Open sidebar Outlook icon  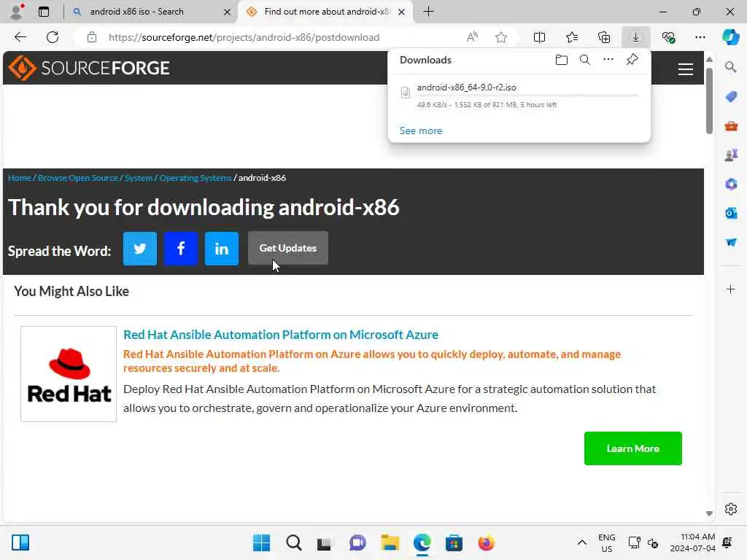pos(731,214)
